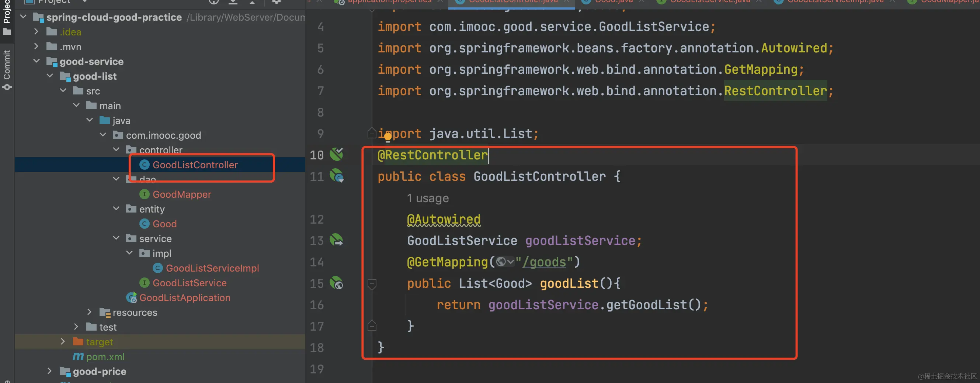Open the URL mapping dropdown arrow in @GetMapping

coord(511,262)
